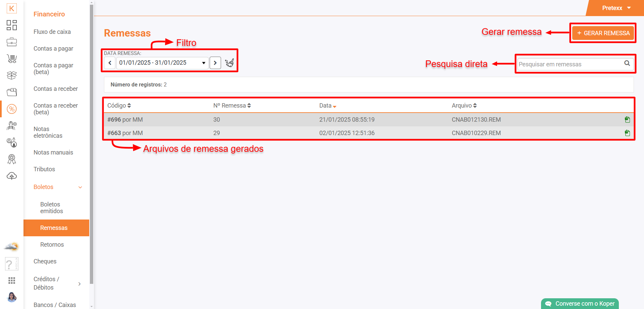Viewport: 644px width, 309px height.
Task: Select the percent financial sidebar icon
Action: pos(12,109)
